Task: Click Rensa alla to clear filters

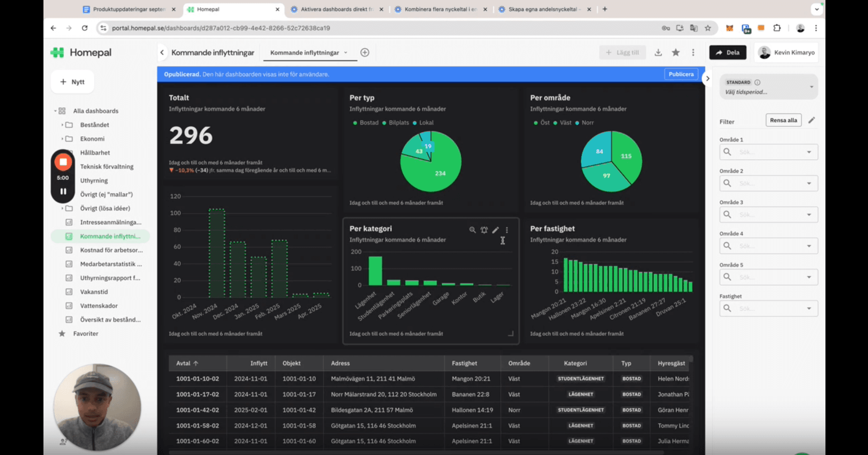Action: point(783,120)
